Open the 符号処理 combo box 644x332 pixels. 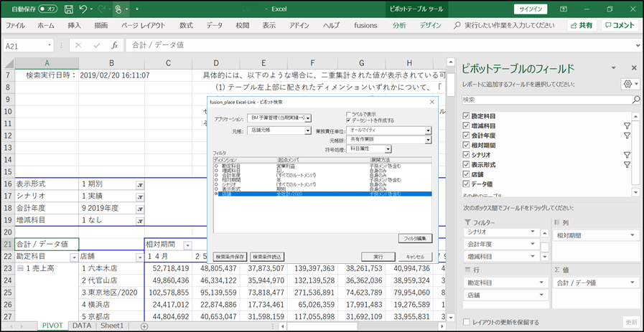point(369,148)
